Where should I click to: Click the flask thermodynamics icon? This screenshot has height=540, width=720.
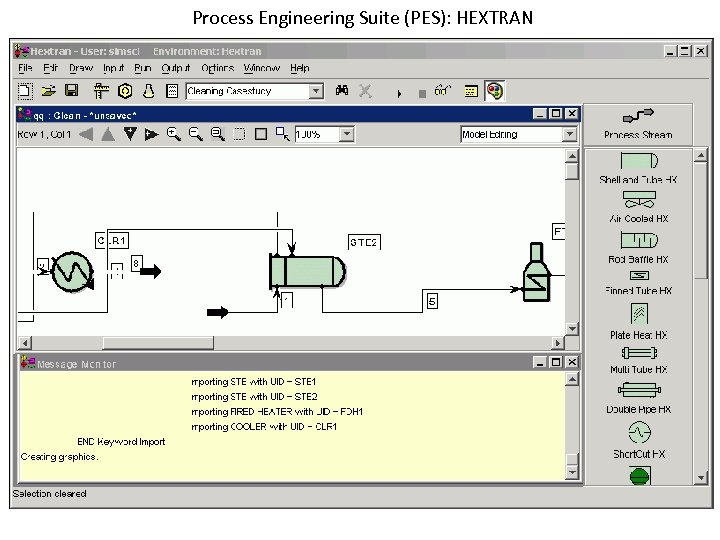point(148,91)
